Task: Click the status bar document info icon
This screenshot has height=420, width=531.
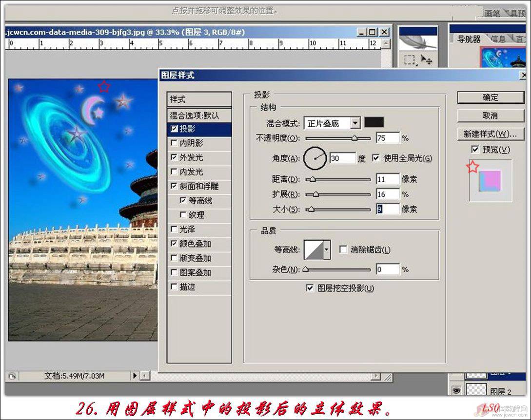Action: coord(12,376)
